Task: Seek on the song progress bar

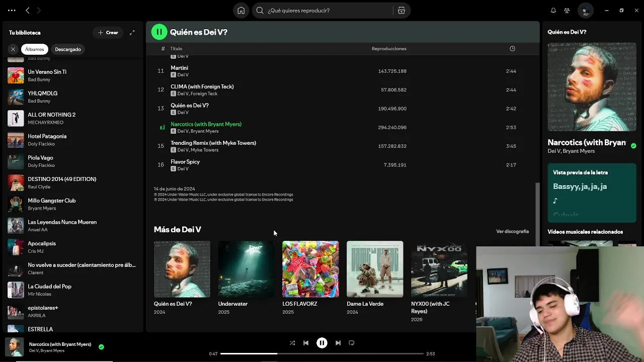Action: pos(322,353)
